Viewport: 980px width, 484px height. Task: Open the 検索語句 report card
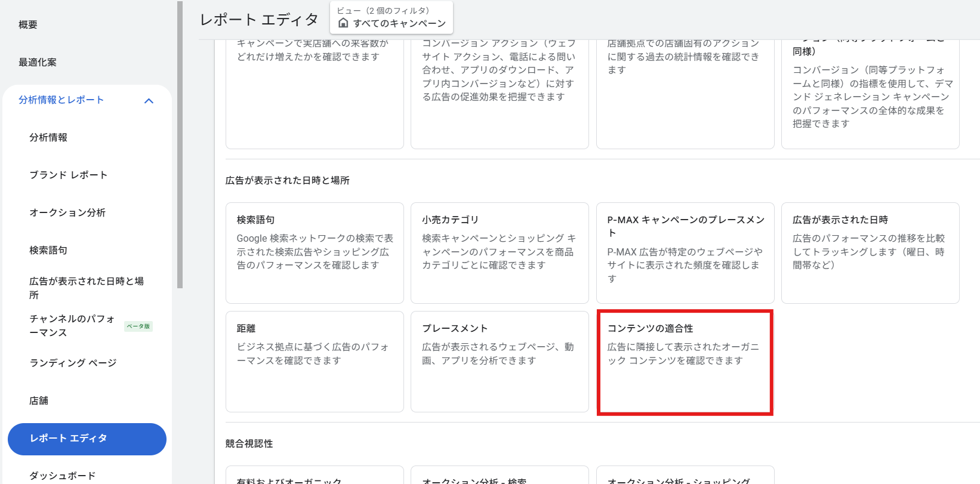(315, 253)
